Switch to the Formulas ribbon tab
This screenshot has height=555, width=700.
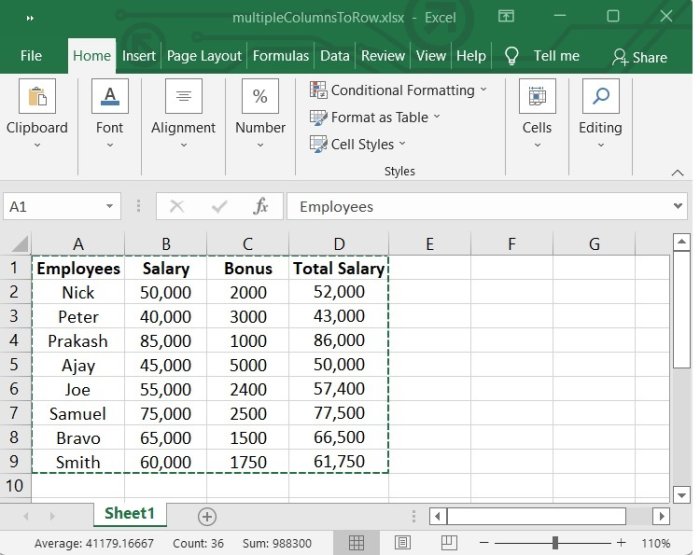coord(280,56)
